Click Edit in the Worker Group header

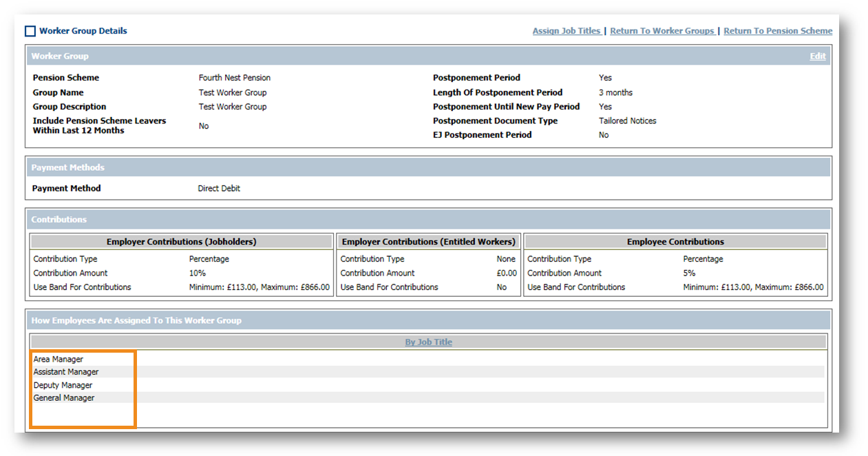tap(817, 56)
